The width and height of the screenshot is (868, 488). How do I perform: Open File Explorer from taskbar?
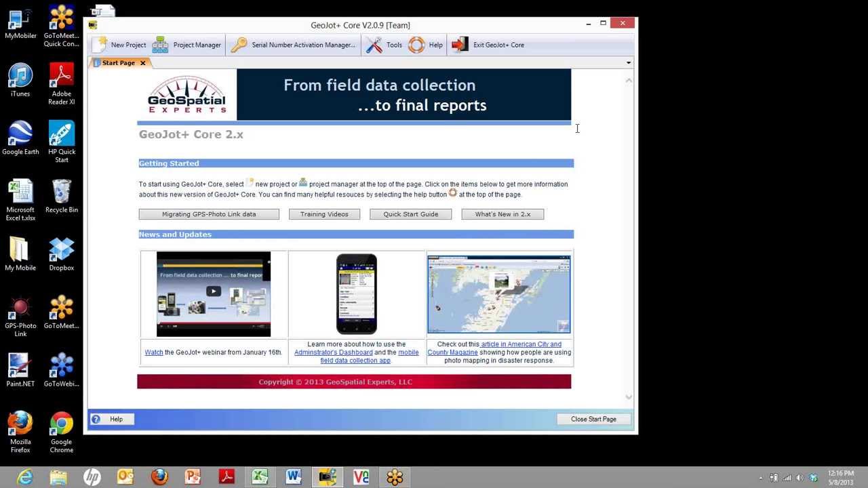[58, 477]
